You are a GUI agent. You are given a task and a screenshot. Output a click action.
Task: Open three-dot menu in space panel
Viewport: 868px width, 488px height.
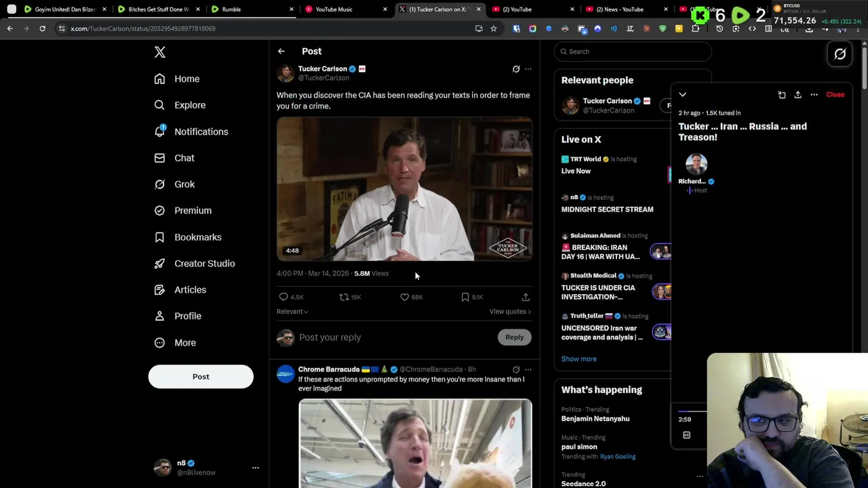814,95
